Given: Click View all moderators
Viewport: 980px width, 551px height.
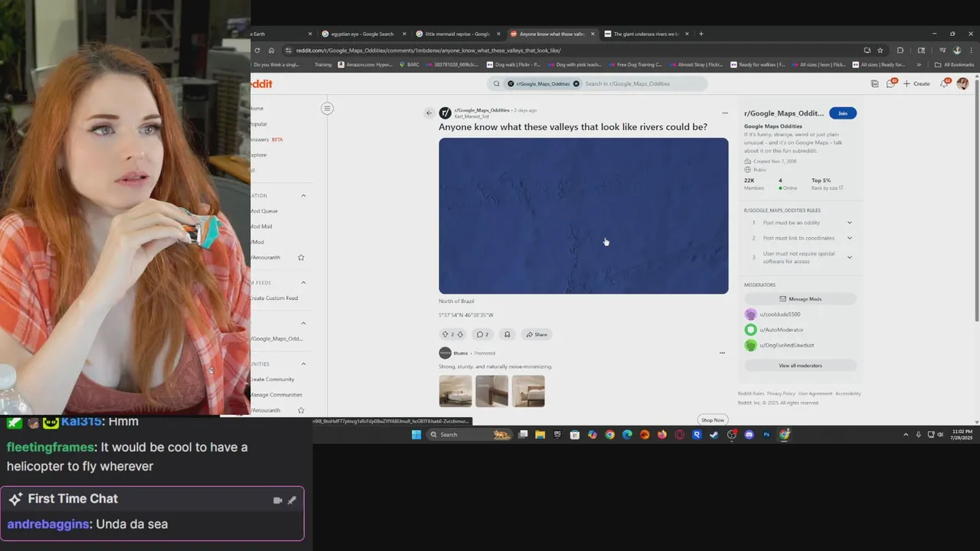Looking at the screenshot, I should point(800,366).
